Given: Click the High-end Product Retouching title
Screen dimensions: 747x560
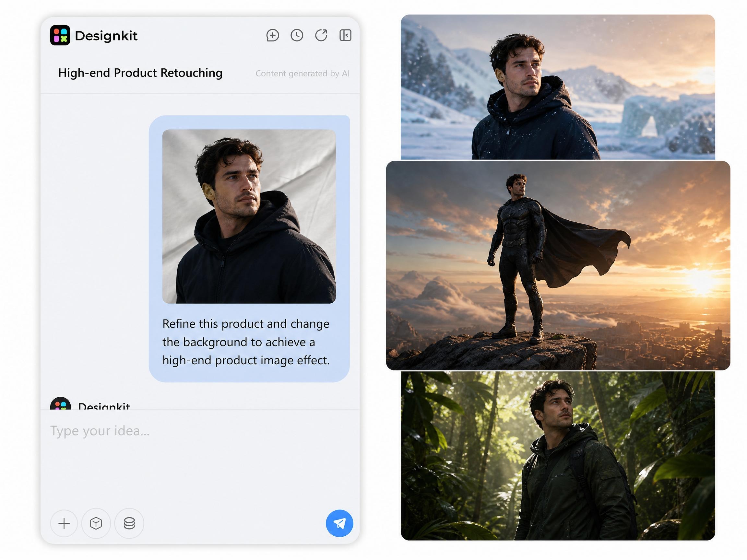Looking at the screenshot, I should [x=140, y=73].
